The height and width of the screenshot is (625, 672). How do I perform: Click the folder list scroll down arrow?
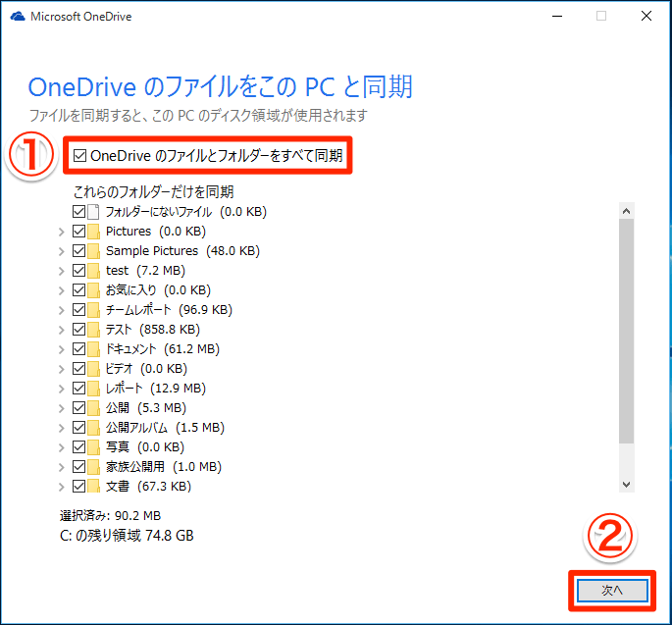(626, 485)
